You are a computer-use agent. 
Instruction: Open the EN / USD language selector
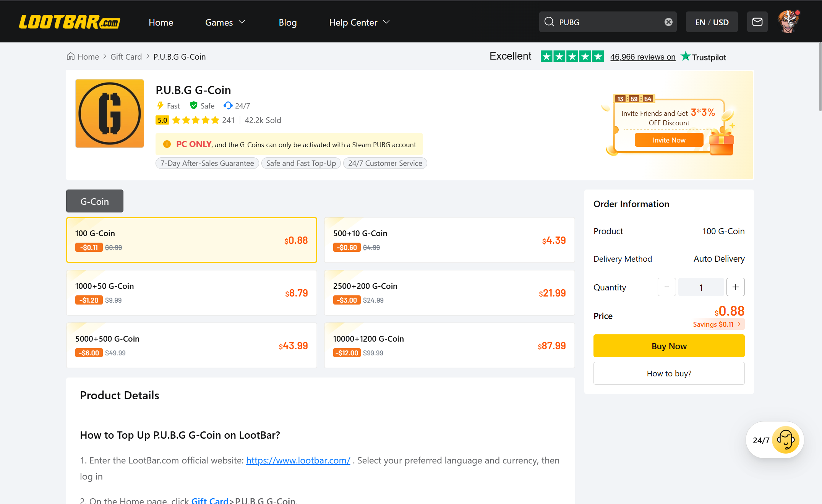pos(712,22)
